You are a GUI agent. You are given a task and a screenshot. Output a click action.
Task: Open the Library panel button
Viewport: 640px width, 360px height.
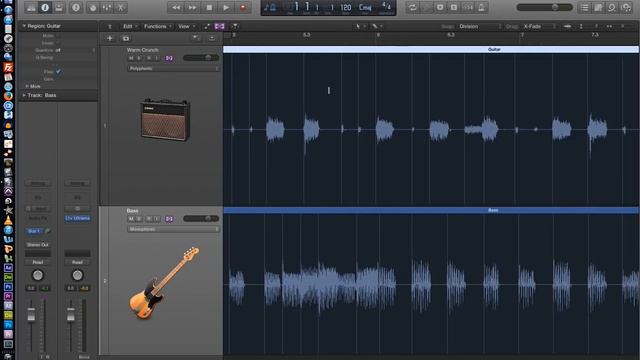31,7
